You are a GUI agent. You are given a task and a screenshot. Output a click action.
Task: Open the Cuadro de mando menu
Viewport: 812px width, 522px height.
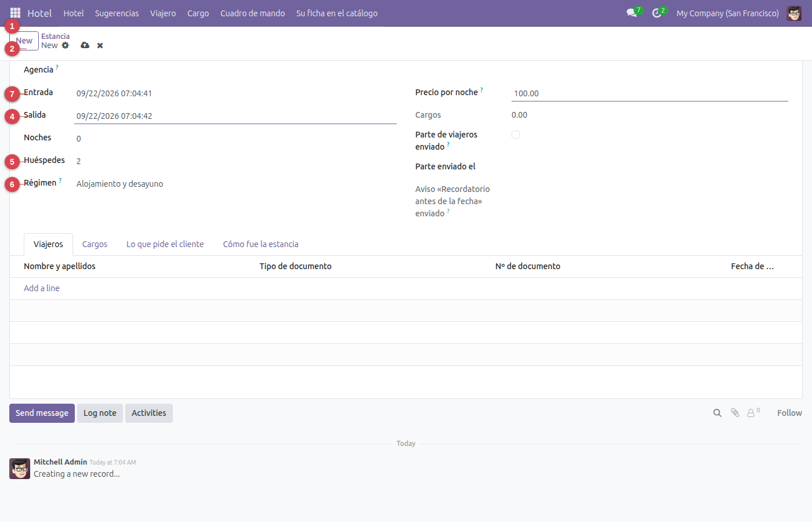(253, 13)
